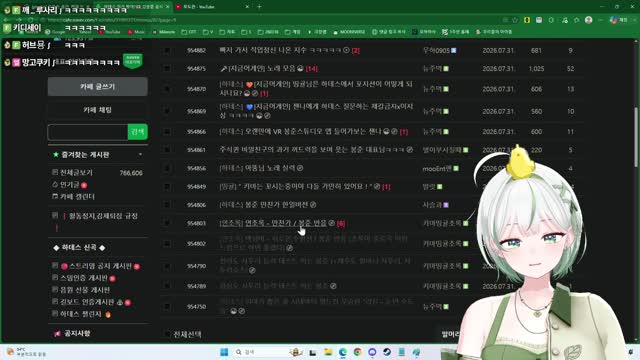Collapse the 즐겨찾는 게시판 favorites section
Image resolution: width=640 pixels, height=360 pixels.
(x=140, y=154)
